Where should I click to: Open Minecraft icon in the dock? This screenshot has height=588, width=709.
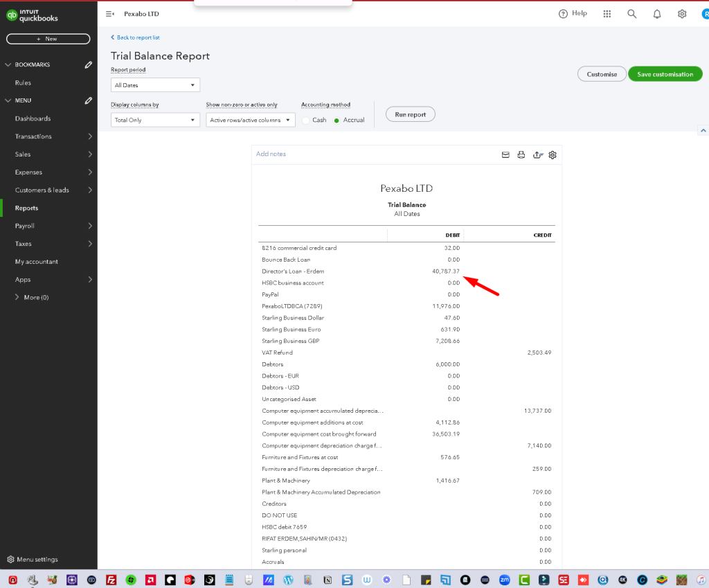(x=681, y=580)
